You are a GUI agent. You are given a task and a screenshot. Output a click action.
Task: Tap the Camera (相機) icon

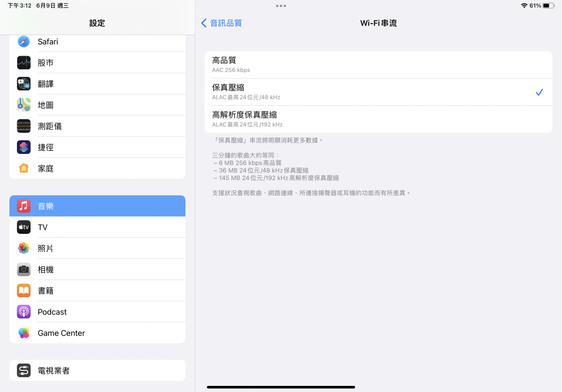[x=24, y=269]
